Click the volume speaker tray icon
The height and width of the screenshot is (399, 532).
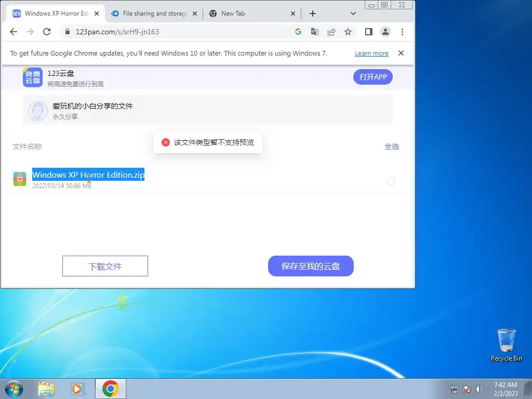(x=480, y=389)
